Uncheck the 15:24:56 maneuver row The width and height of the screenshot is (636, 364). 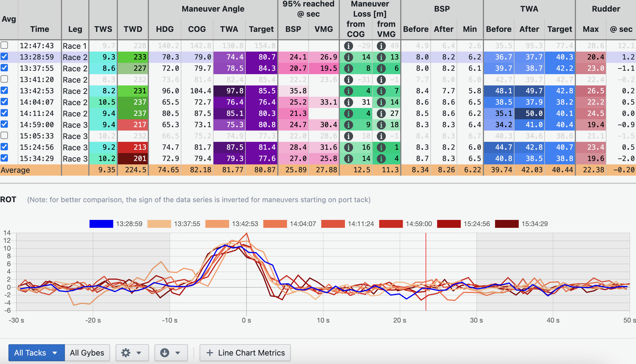4,147
